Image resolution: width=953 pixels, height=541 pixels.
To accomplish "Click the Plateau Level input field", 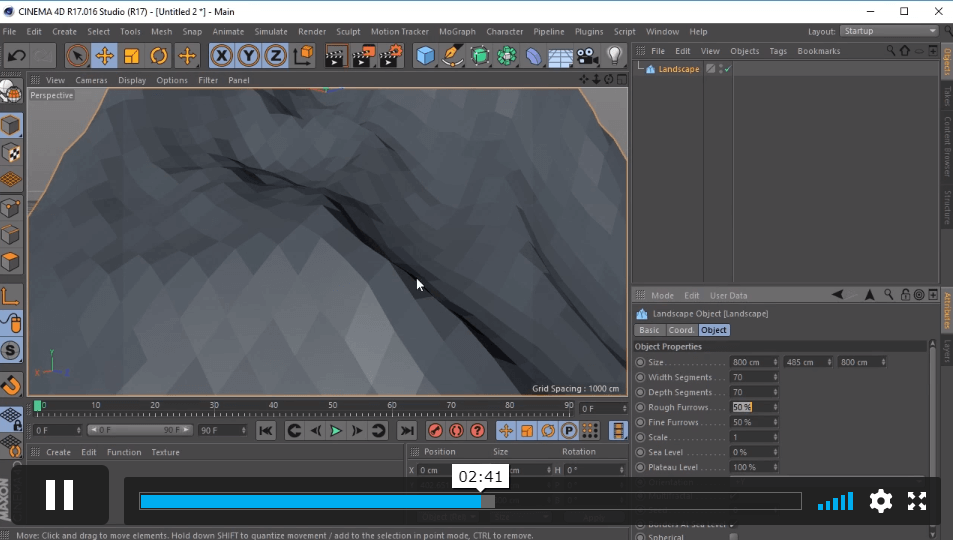I will pos(750,467).
